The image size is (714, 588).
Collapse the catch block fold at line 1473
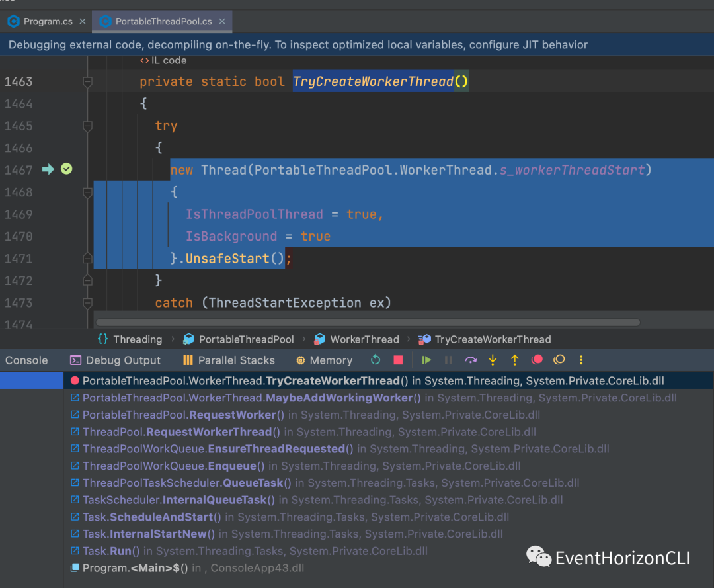pyautogui.click(x=87, y=303)
